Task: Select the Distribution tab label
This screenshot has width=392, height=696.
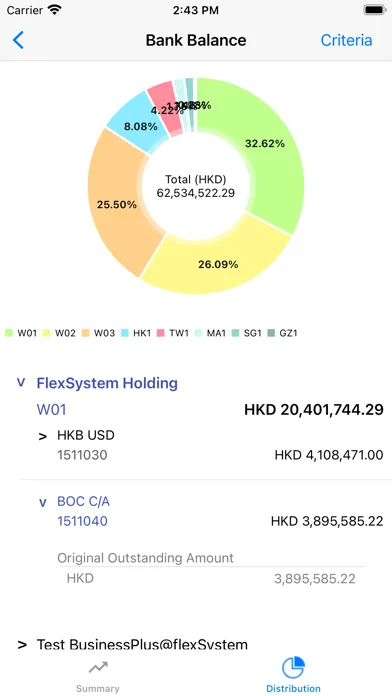Action: (293, 688)
